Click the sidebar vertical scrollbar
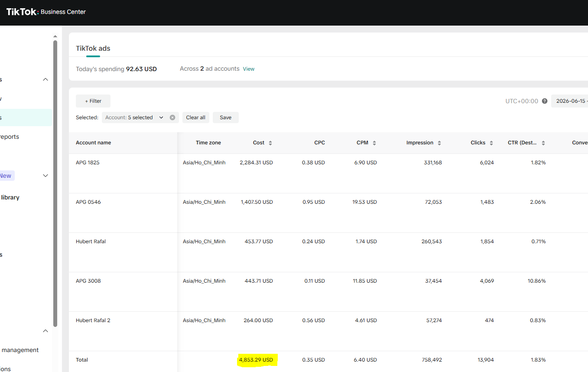 point(55,183)
